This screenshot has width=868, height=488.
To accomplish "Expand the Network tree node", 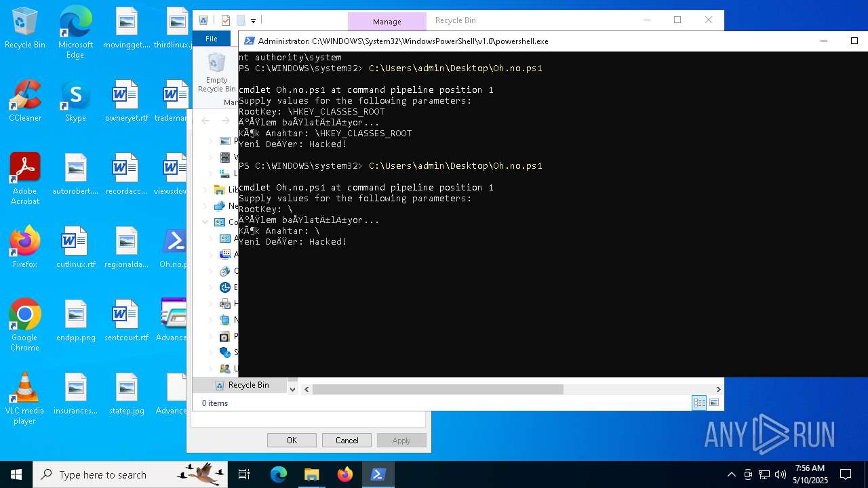I will pyautogui.click(x=205, y=206).
